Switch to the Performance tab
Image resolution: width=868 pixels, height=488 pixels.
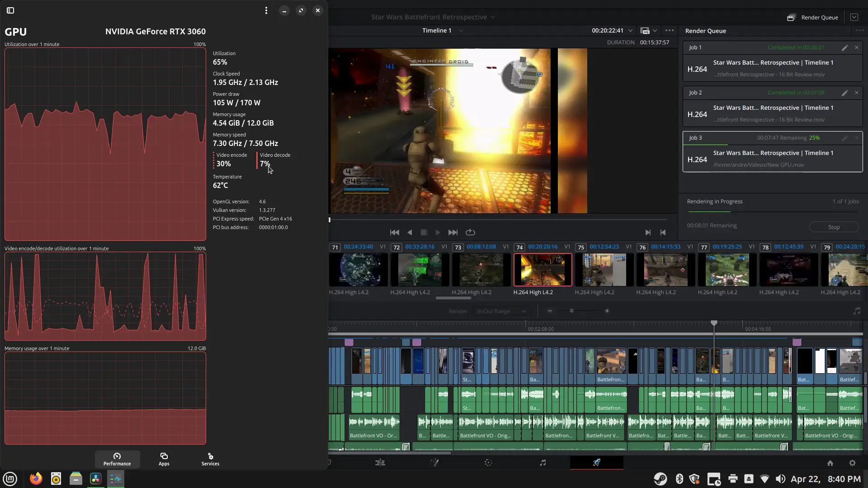point(117,459)
